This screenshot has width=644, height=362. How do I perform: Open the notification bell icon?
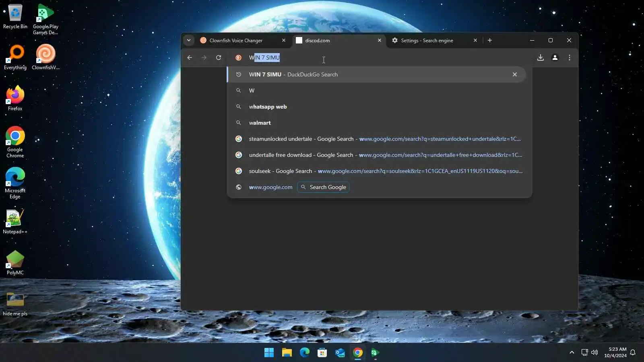[633, 353]
